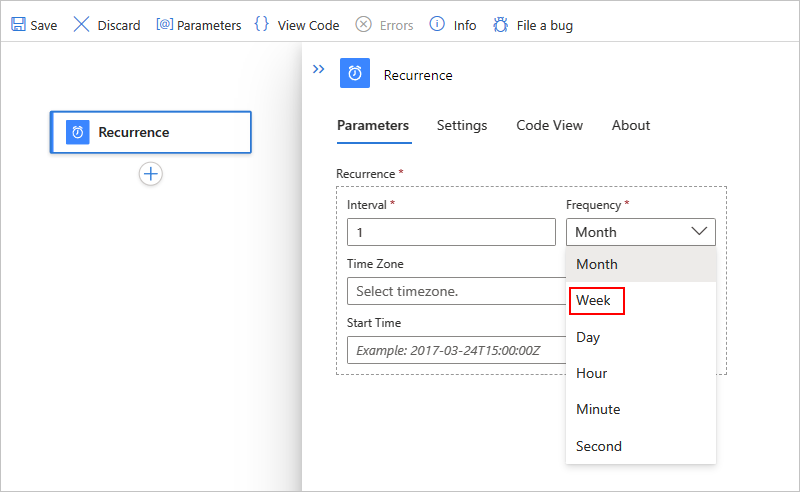This screenshot has height=492, width=800.
Task: Click the Interval input field
Action: click(x=451, y=232)
